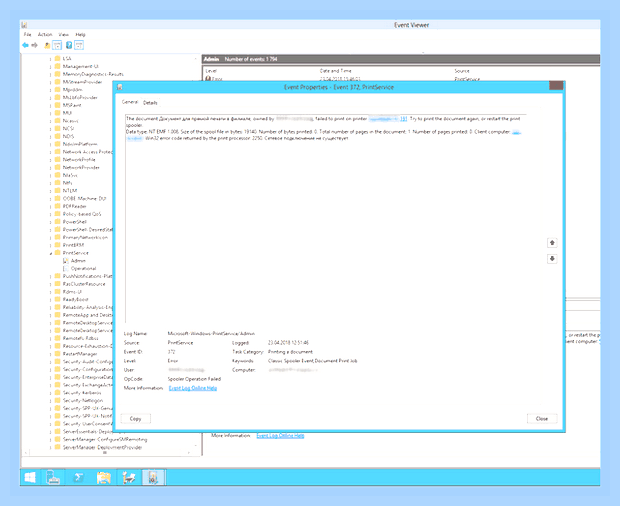Select the RasClusterResource tree item

(x=84, y=284)
